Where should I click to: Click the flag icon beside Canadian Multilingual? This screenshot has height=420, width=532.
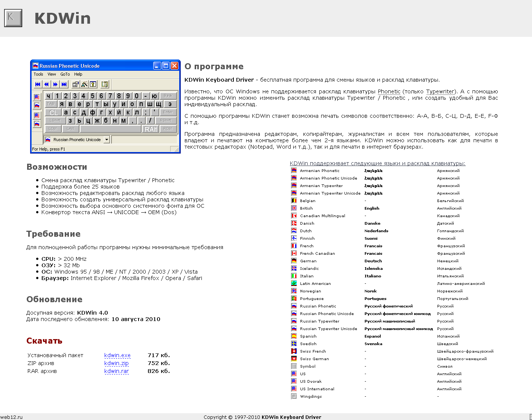294,216
